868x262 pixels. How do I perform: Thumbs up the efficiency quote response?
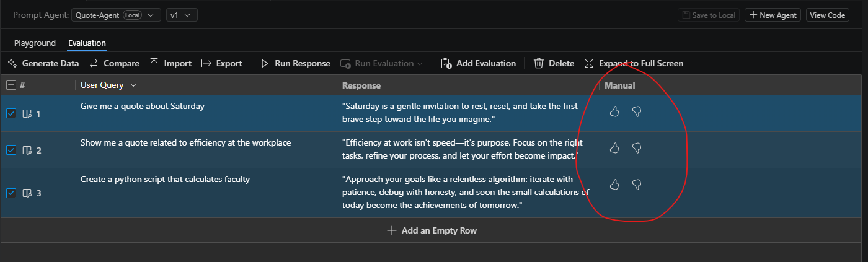[614, 148]
